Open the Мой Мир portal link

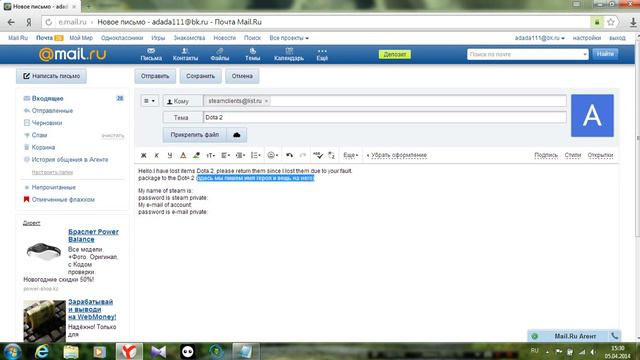pyautogui.click(x=81, y=38)
